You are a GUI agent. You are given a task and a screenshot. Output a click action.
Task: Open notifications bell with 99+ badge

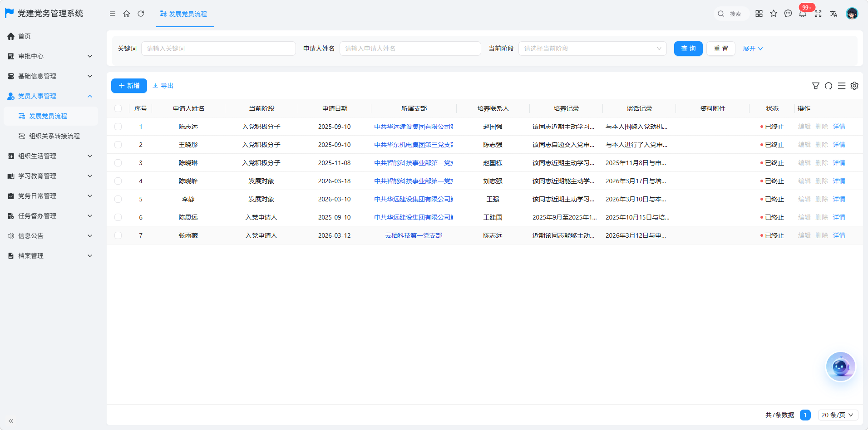803,13
